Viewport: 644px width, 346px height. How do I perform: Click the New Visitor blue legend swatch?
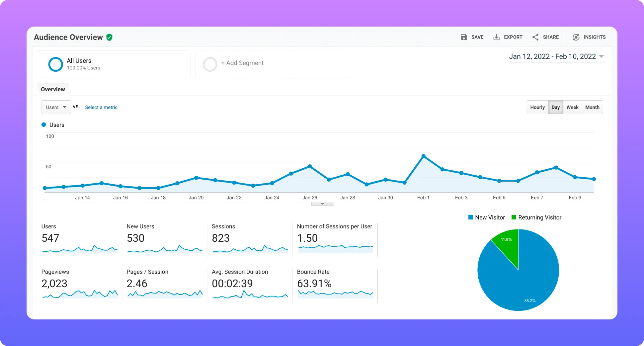[470, 217]
